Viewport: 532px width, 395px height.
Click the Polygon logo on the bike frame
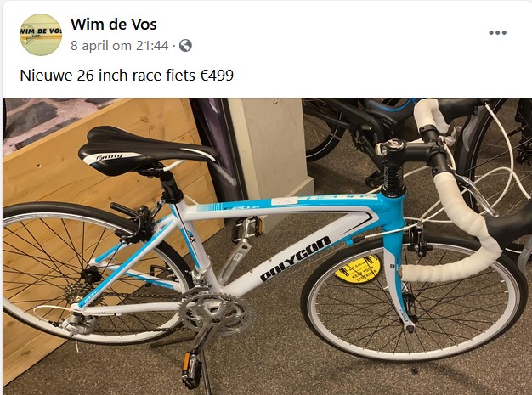click(x=295, y=258)
